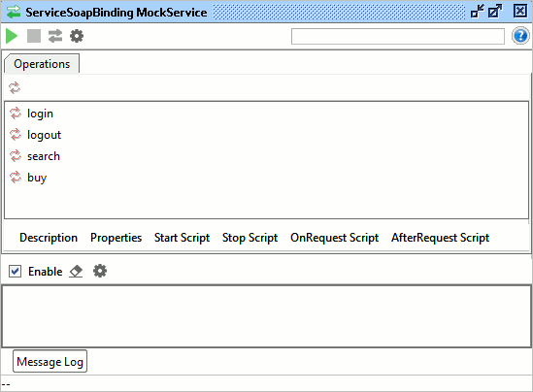Click the first arrow icon in title bar

pyautogui.click(x=478, y=12)
